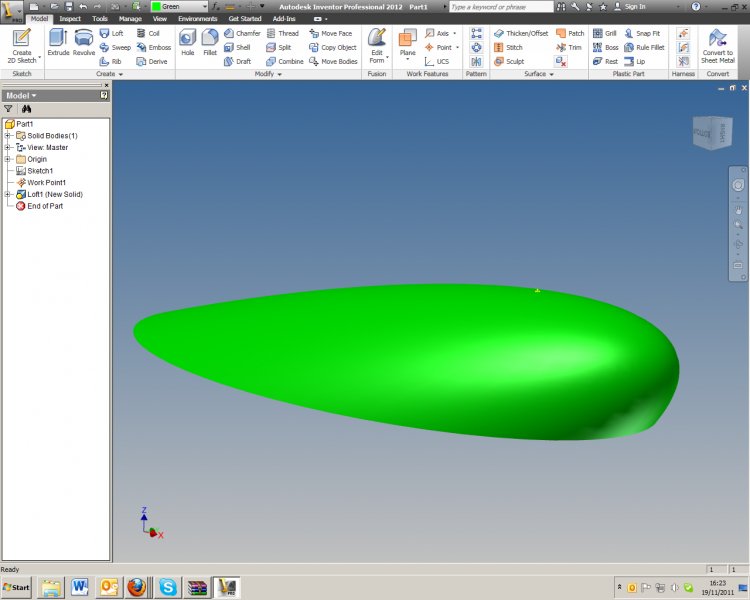The width and height of the screenshot is (750, 600).
Task: Start a new 2D Sketch
Action: tap(22, 46)
